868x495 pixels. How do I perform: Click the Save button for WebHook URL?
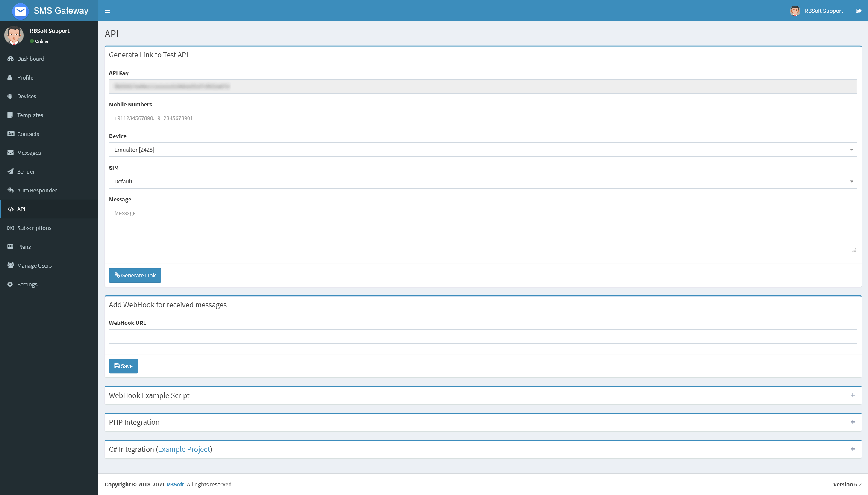tap(124, 365)
